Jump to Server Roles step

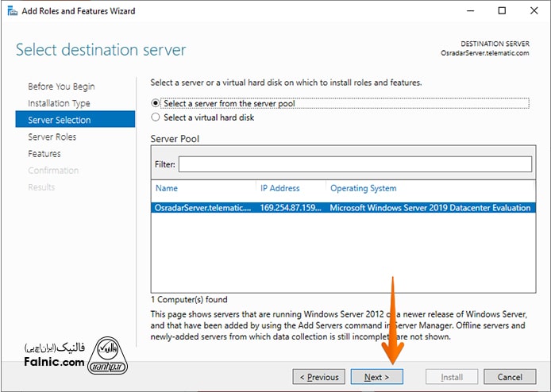point(52,136)
